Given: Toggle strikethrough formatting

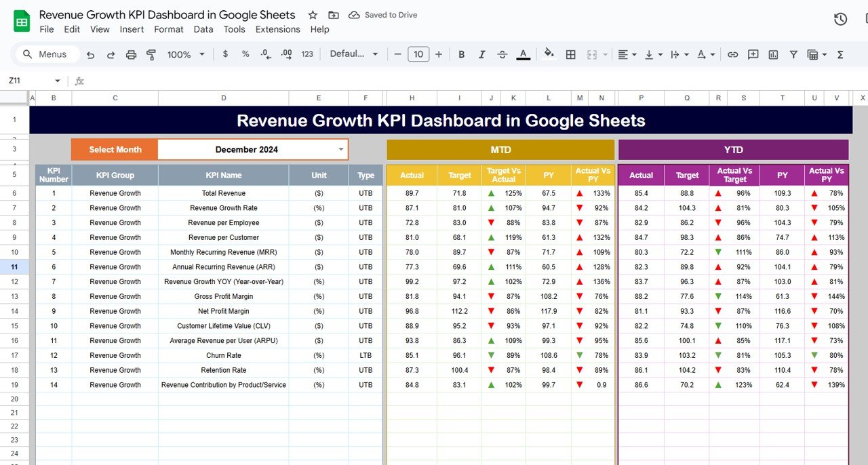Looking at the screenshot, I should [x=502, y=54].
